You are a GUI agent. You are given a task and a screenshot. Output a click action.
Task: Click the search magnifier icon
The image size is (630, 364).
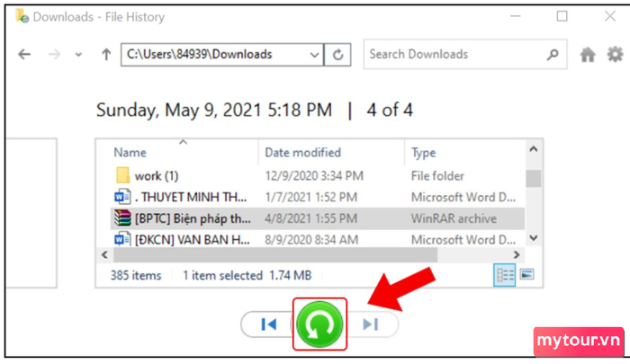click(x=553, y=54)
